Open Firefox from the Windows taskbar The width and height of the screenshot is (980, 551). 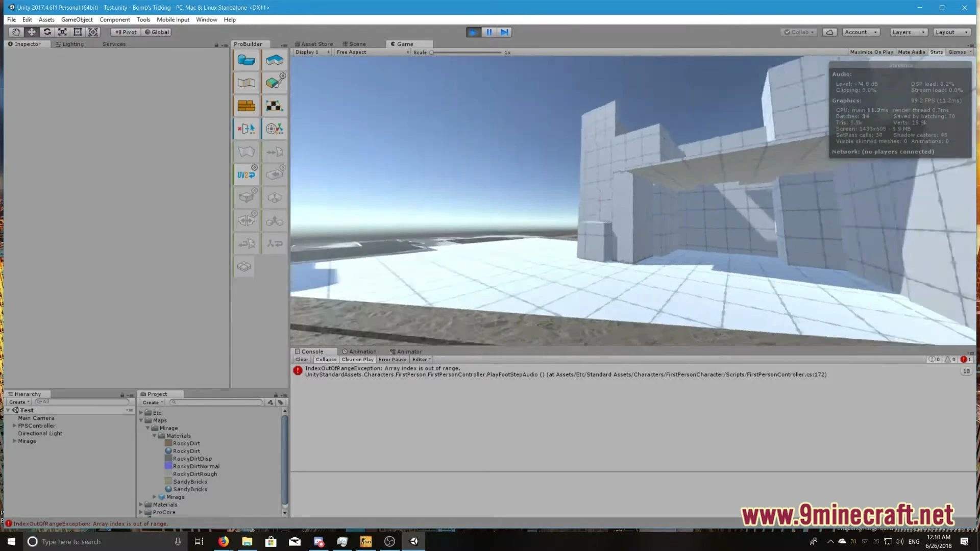(223, 541)
